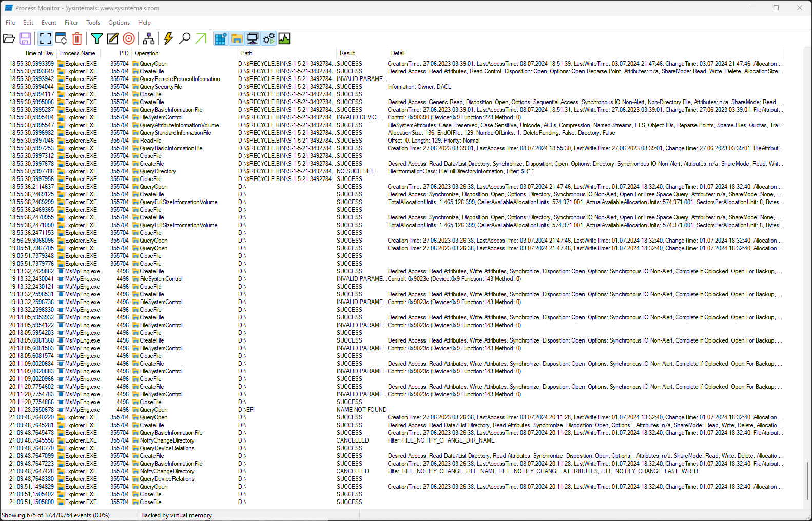Click the green Jump To arrow icon
This screenshot has width=812, height=521.
click(201, 38)
